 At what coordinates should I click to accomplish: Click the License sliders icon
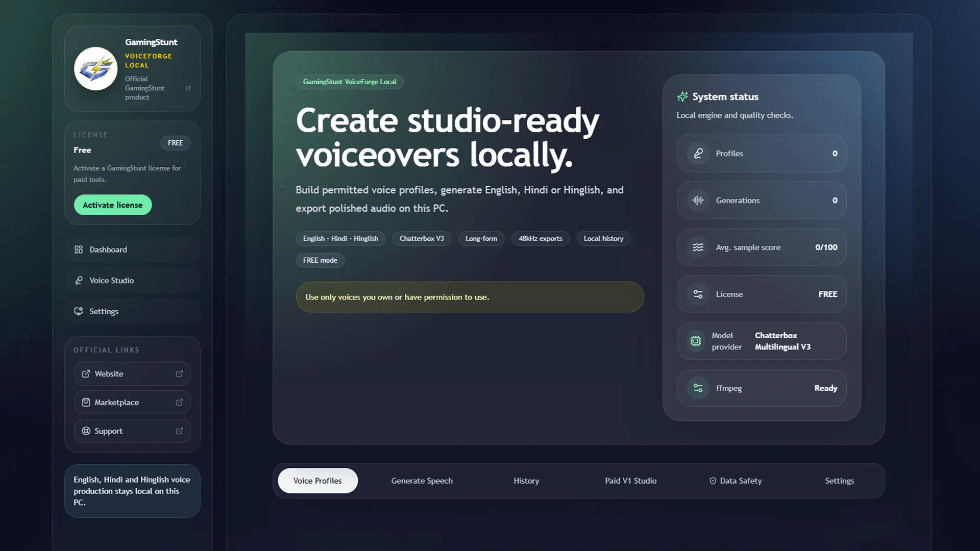(x=698, y=294)
